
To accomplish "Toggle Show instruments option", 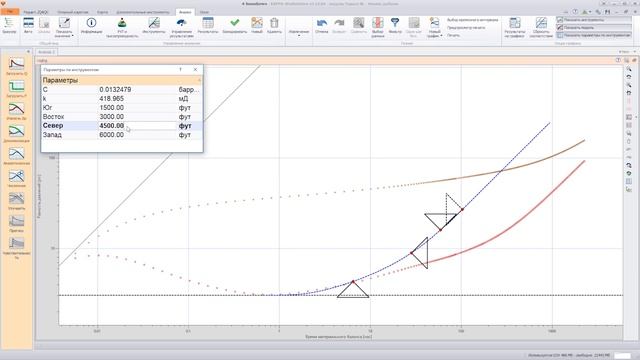I will pyautogui.click(x=594, y=20).
